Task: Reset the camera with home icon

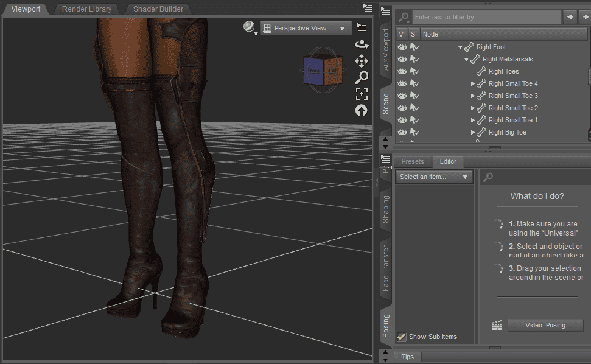Action: click(x=362, y=110)
